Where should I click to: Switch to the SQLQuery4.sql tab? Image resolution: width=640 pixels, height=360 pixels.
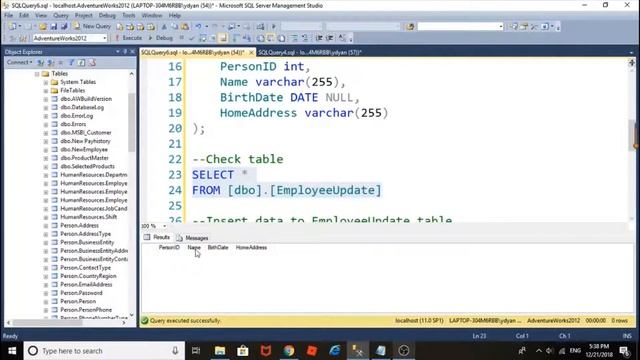coord(310,52)
